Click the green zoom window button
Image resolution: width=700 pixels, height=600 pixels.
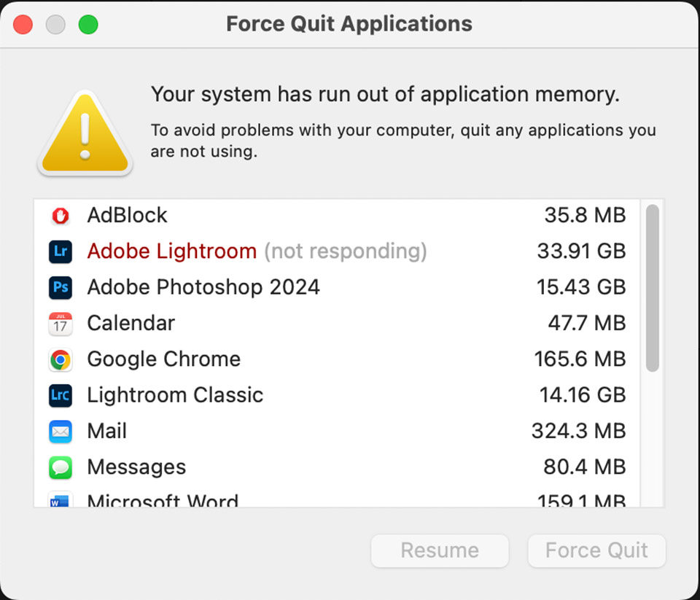pos(88,25)
